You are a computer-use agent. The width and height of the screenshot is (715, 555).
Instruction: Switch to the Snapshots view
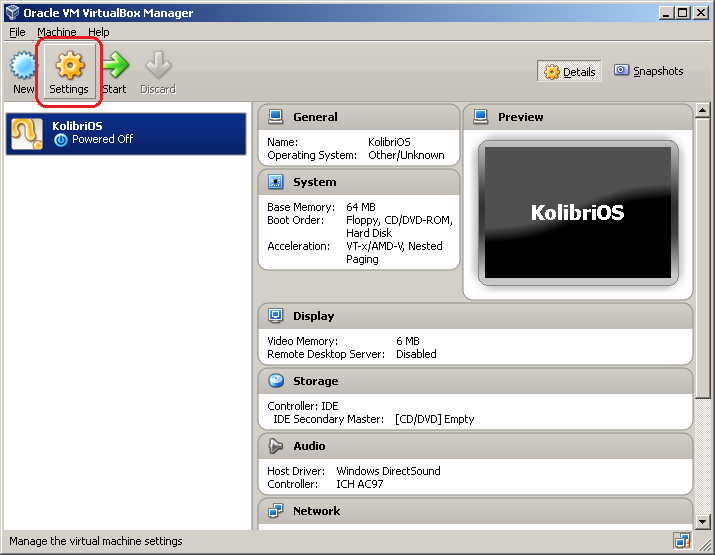tap(648, 71)
